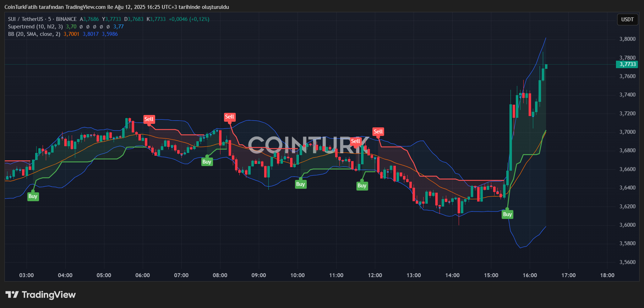Viewport: 644px width, 308px height.
Task: Click the 08:00 time axis label
Action: point(220,275)
